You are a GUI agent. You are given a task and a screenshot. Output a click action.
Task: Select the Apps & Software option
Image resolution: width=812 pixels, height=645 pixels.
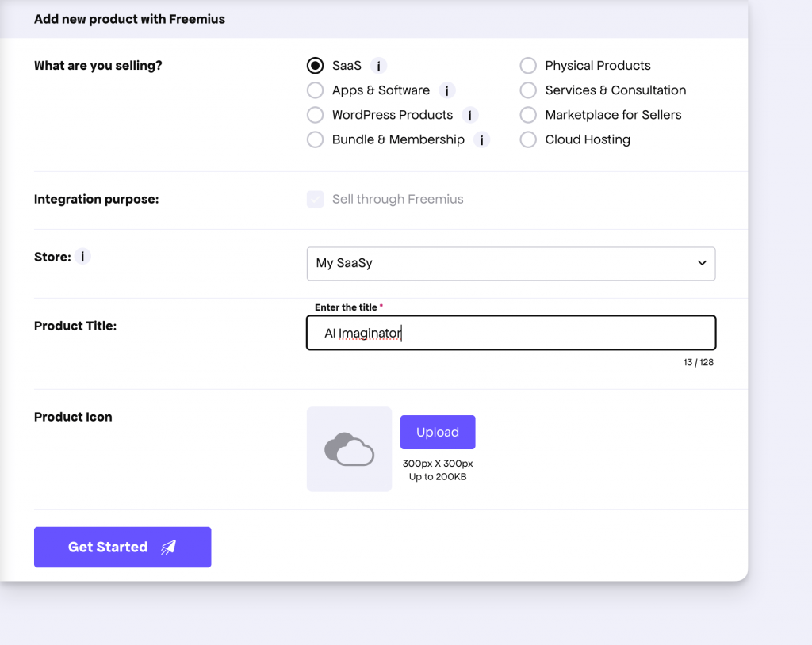316,90
